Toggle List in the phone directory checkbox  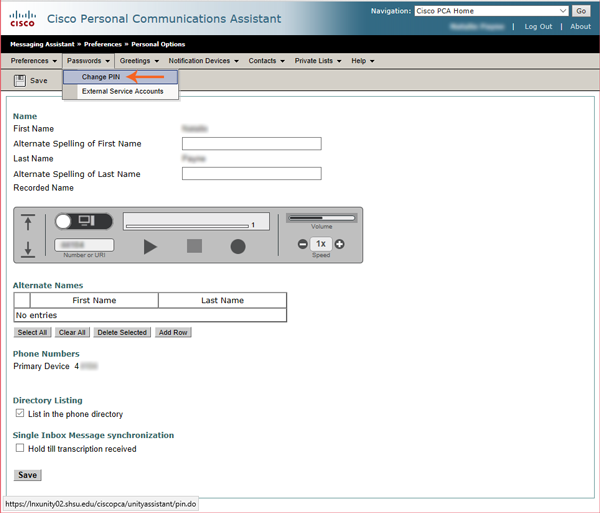pos(20,414)
